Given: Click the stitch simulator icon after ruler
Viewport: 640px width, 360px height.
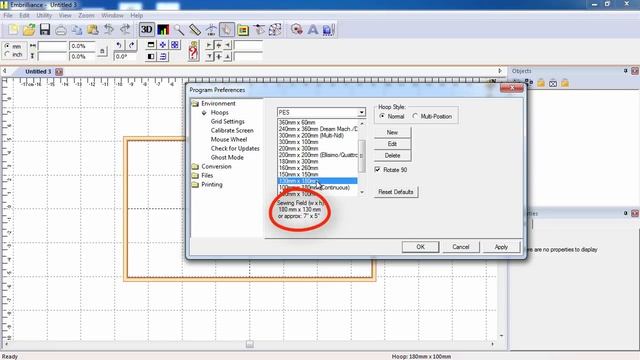Looking at the screenshot, I should click(211, 29).
